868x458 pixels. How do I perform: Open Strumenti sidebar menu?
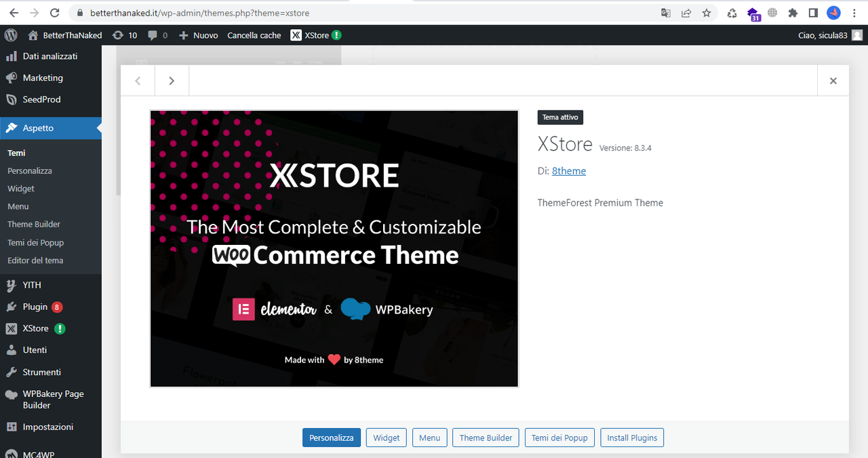coord(51,372)
